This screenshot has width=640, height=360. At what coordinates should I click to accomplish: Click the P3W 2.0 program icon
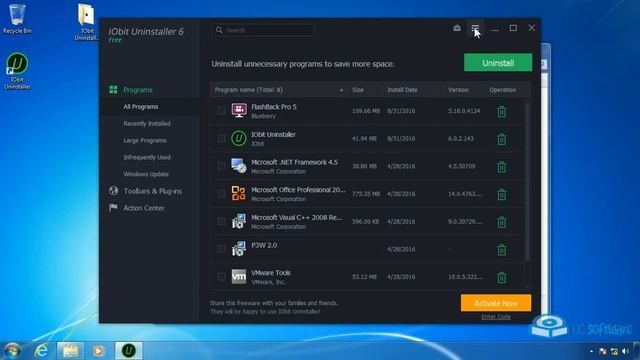[239, 249]
